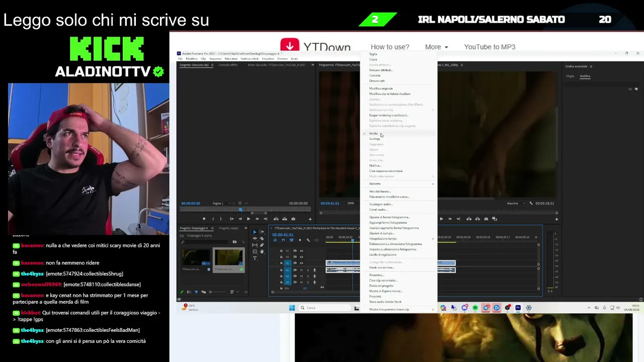This screenshot has width=644, height=362.
Task: Toggle V2 track visibility eye
Action: pos(301,256)
